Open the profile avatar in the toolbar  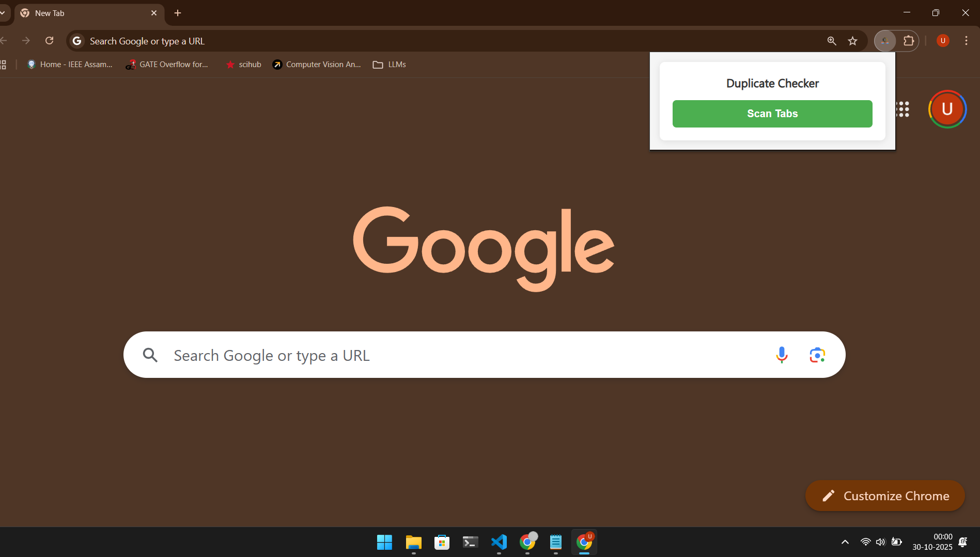943,41
